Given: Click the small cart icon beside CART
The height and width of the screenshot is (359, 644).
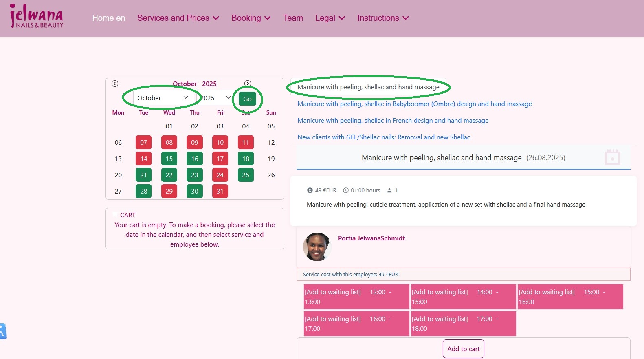Looking at the screenshot, I should pyautogui.click(x=115, y=215).
